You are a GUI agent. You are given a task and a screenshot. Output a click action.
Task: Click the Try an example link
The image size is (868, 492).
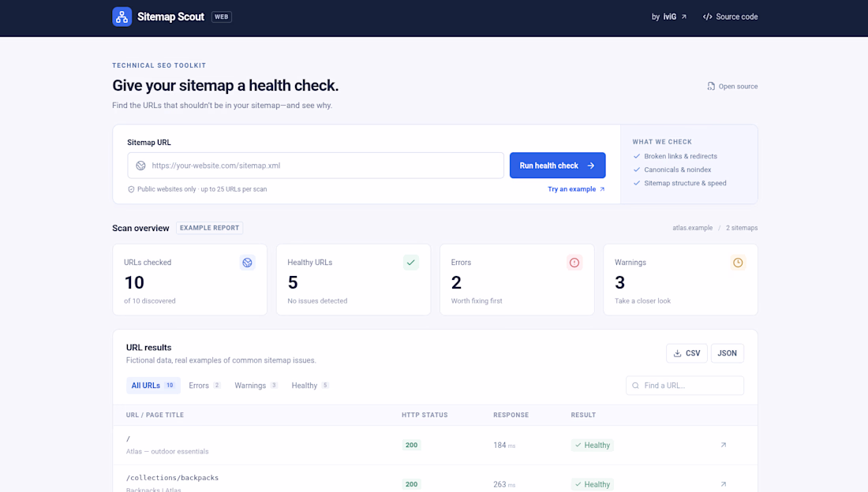tap(576, 189)
